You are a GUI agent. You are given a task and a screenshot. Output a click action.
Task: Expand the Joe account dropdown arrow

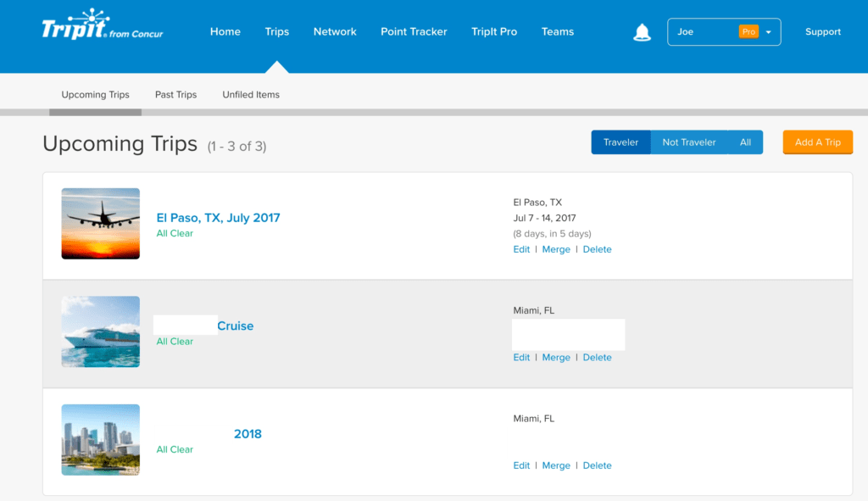click(x=768, y=32)
